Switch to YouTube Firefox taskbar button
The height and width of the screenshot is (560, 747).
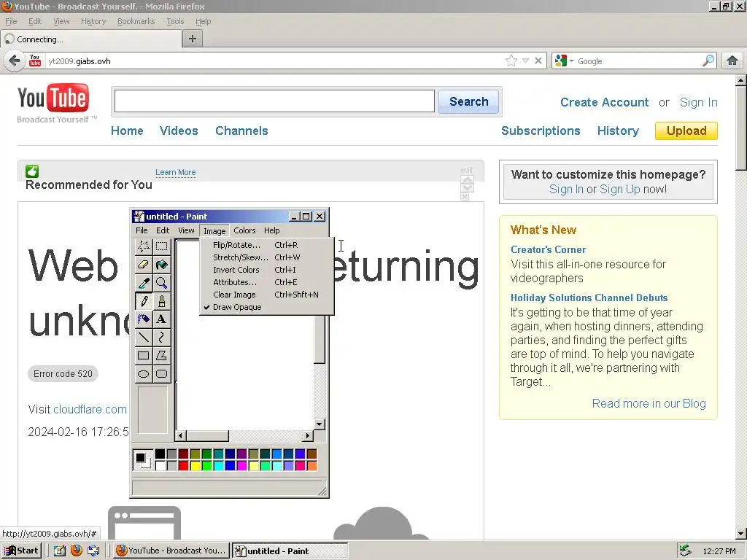point(171,551)
